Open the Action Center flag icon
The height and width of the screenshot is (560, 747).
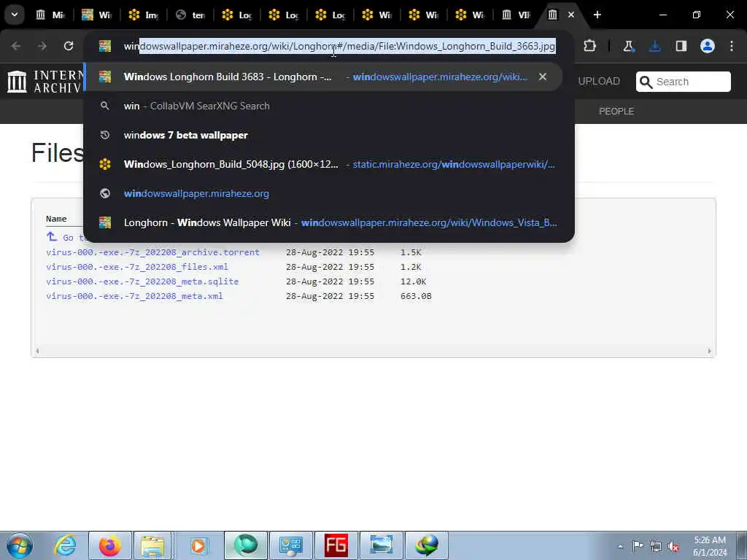638,545
